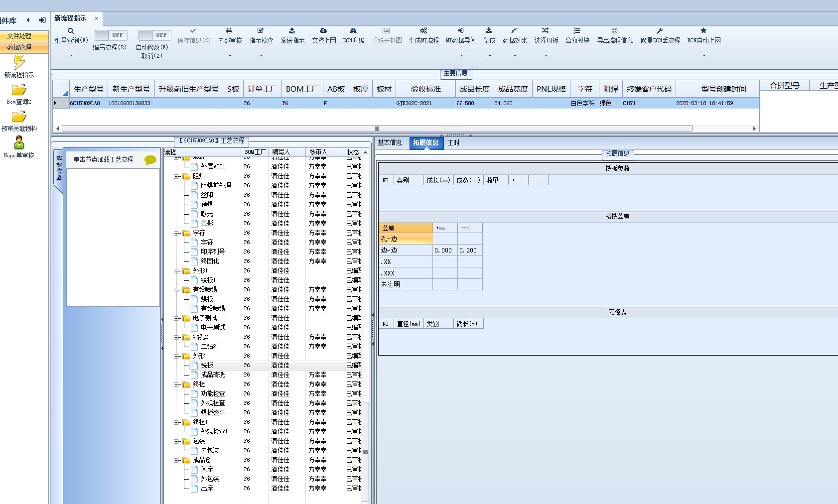Switch to the 基本信息 tab
Screen dimensions: 838x504
click(x=390, y=143)
